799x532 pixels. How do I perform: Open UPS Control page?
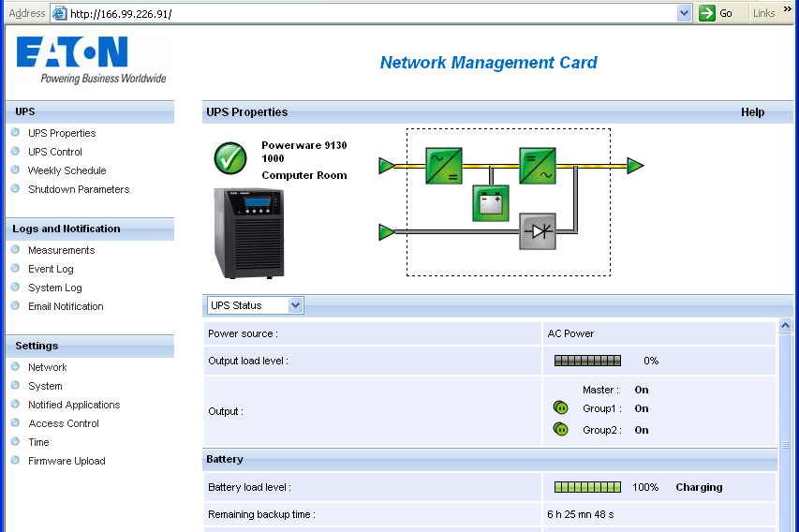pyautogui.click(x=55, y=152)
